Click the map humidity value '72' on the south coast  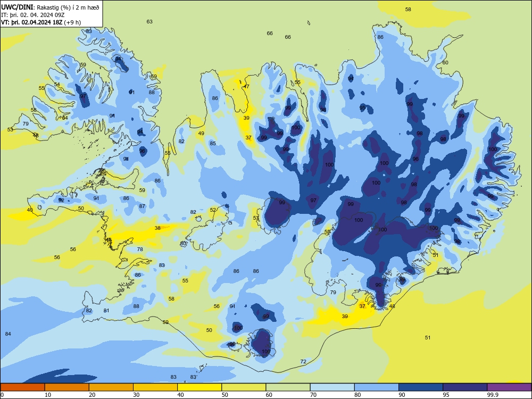click(x=303, y=362)
